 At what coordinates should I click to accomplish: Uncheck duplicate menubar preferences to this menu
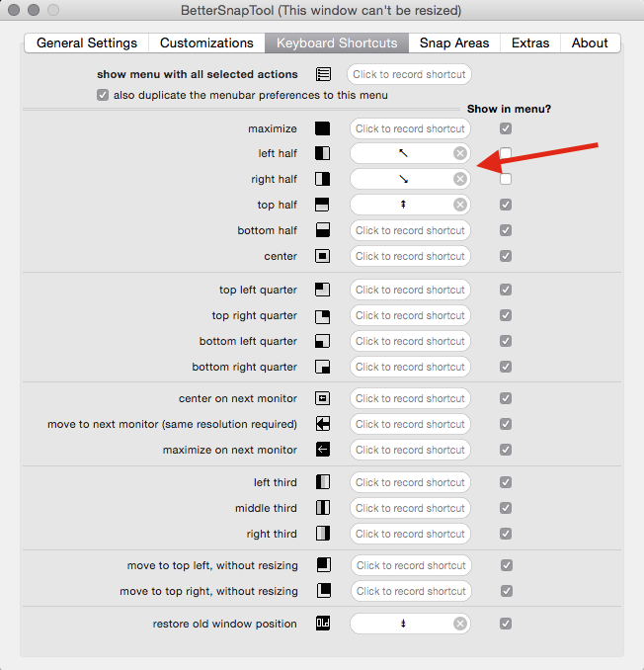[103, 95]
